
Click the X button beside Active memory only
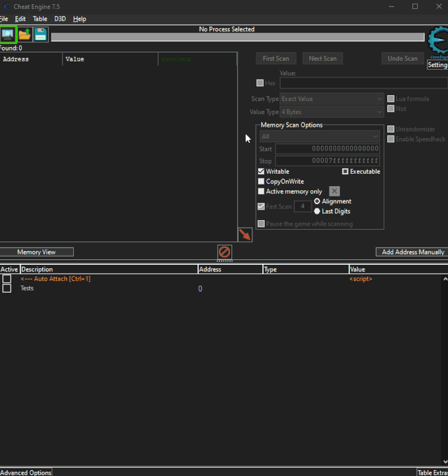click(x=334, y=191)
